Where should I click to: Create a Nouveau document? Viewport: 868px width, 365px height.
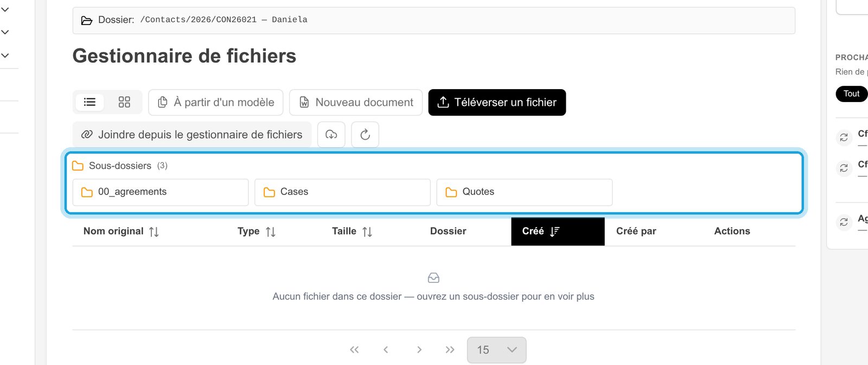click(356, 102)
